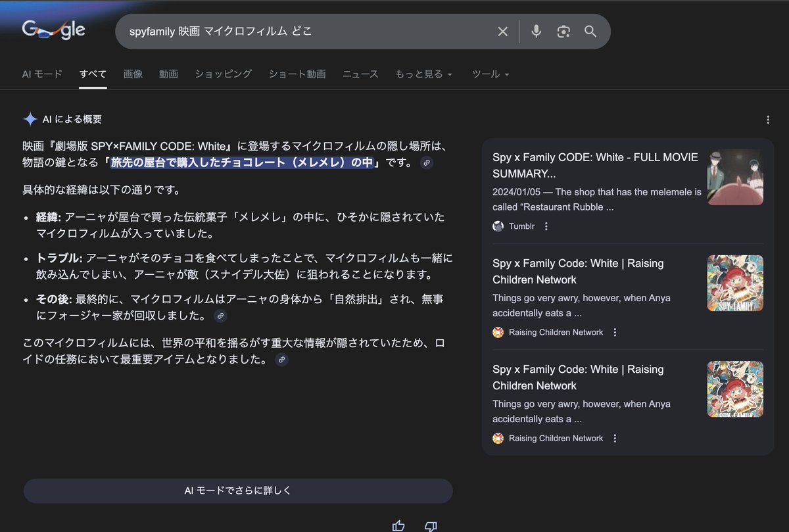789x532 pixels.
Task: Open Google Lens image search
Action: [x=563, y=32]
